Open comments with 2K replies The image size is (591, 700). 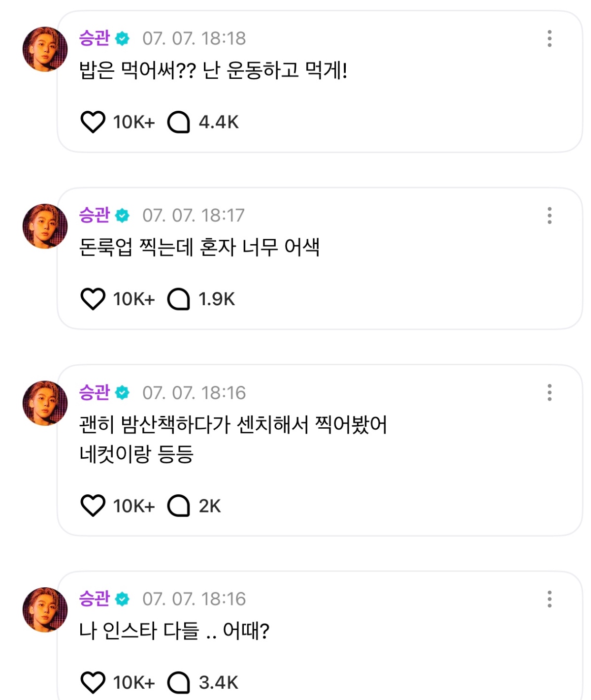click(x=178, y=506)
